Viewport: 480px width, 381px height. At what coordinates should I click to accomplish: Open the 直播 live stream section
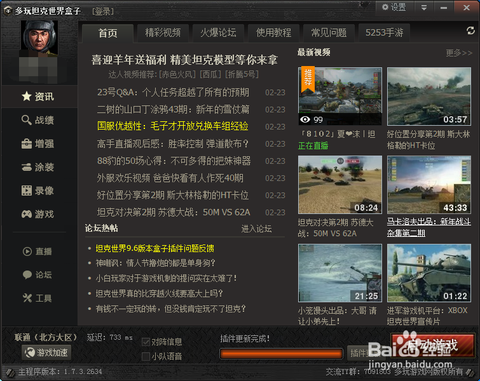37,251
